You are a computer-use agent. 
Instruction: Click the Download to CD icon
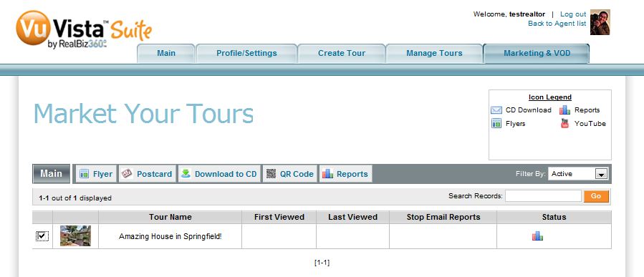[186, 174]
